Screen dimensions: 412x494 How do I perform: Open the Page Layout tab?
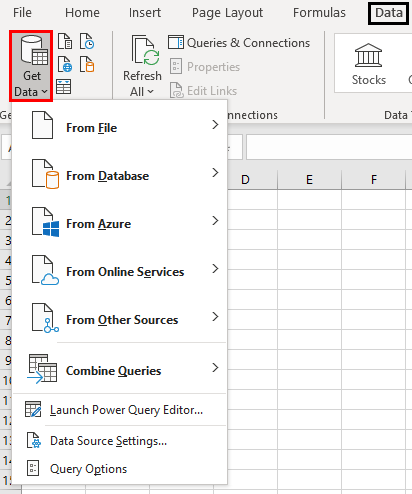point(227,13)
